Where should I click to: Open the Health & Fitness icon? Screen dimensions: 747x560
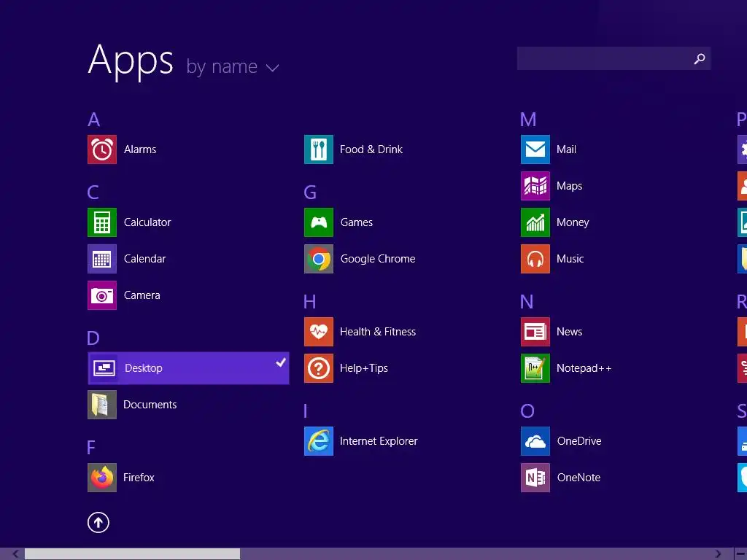tap(319, 332)
